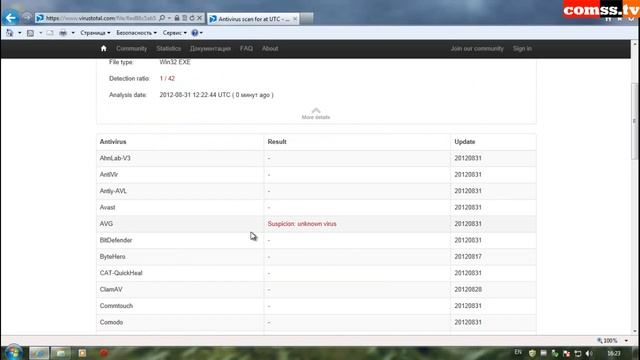The width and height of the screenshot is (640, 360).
Task: Click the Update column header
Action: pyautogui.click(x=464, y=142)
